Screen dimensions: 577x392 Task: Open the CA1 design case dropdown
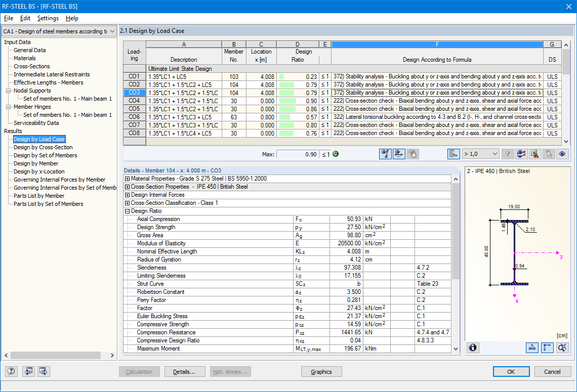[x=59, y=31]
